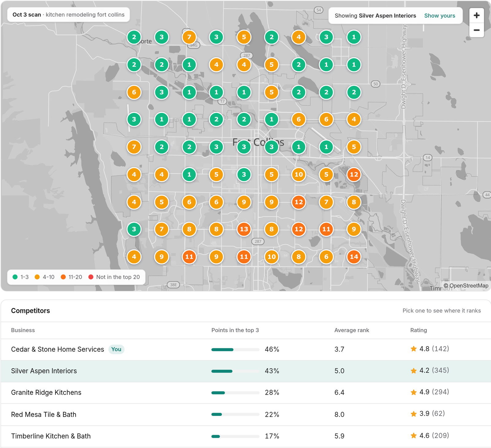Zoom in the map with plus button
The image size is (491, 448).
pos(477,15)
